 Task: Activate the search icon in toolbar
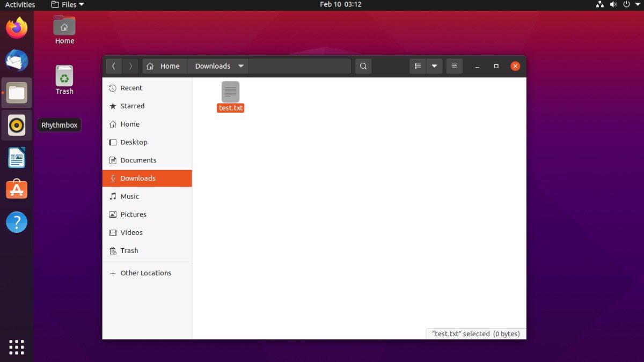363,66
